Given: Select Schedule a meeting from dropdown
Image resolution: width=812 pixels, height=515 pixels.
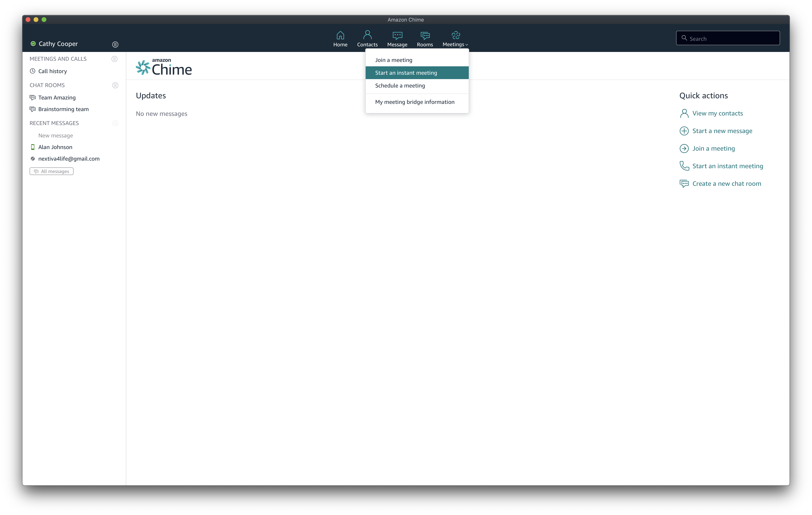Looking at the screenshot, I should (x=417, y=86).
